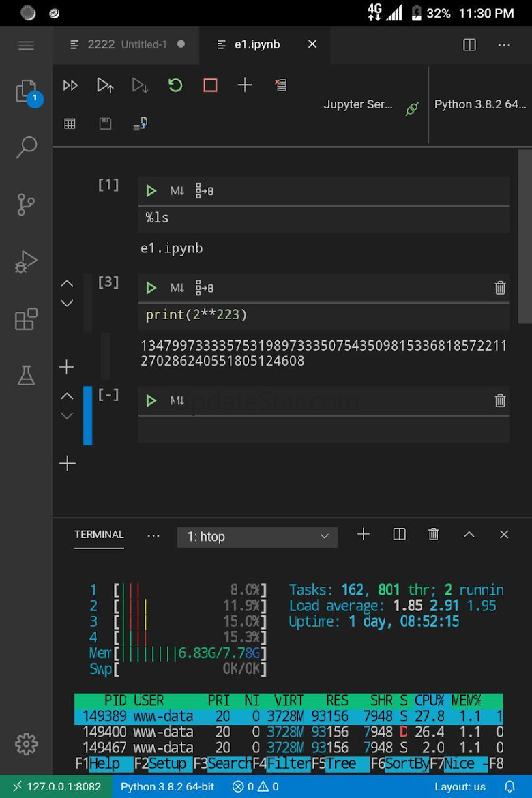Open the Manage gear icon
532x798 pixels.
coord(26,744)
